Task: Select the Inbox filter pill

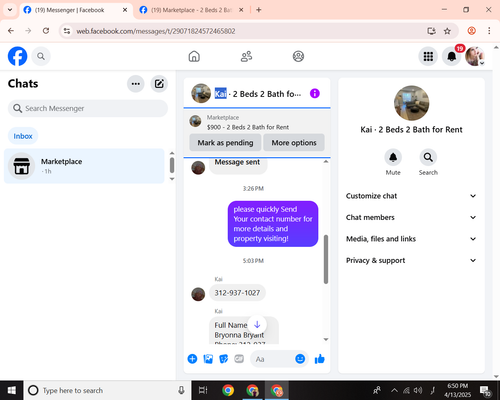Action: coord(23,136)
